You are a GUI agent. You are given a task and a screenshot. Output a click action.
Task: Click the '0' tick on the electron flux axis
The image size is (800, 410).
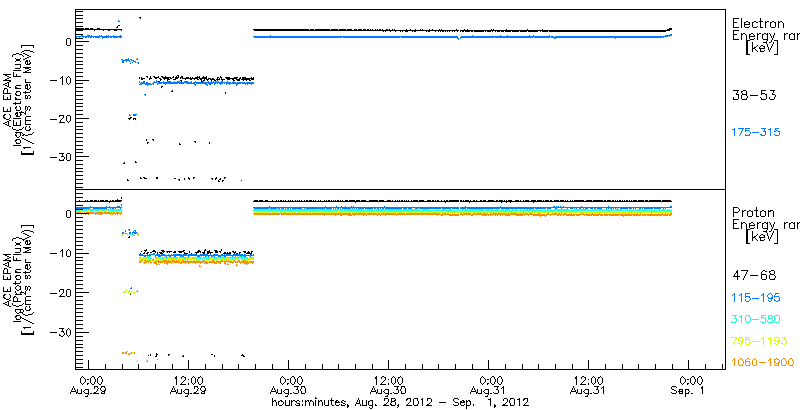(x=67, y=42)
